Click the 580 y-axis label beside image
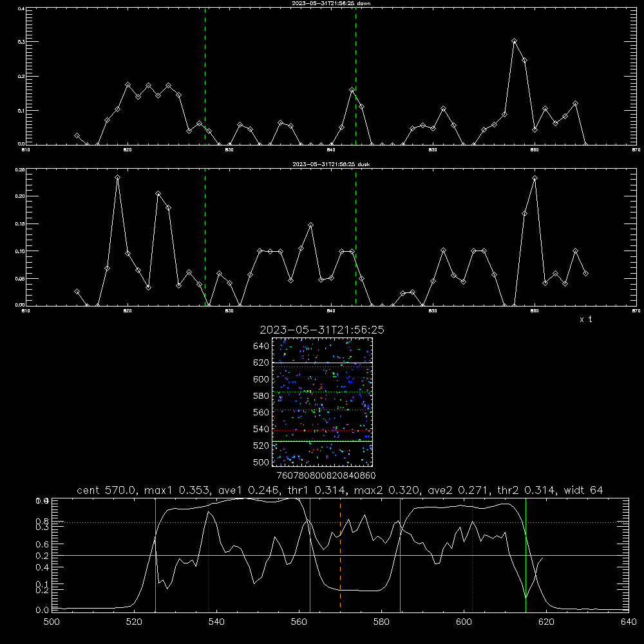Viewport: 644px width, 644px height. pyautogui.click(x=261, y=396)
